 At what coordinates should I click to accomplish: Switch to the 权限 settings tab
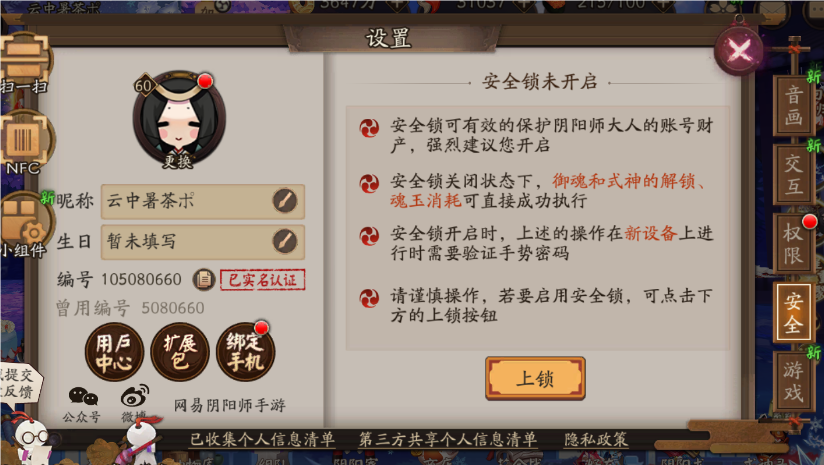point(794,243)
